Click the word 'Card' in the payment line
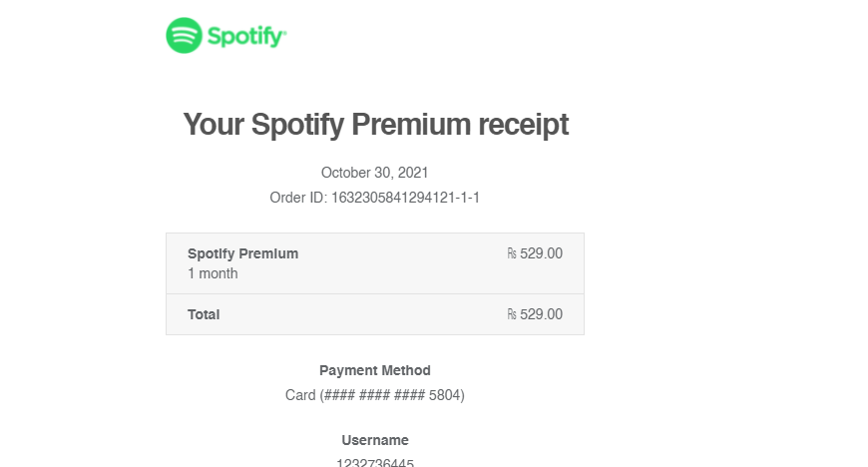The image size is (868, 467). pos(300,395)
